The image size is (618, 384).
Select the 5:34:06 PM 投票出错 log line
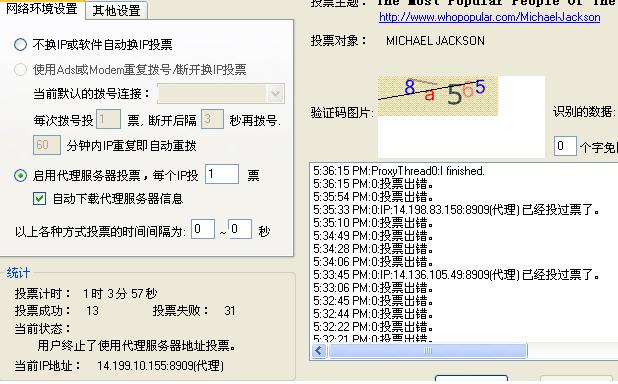pos(373,262)
